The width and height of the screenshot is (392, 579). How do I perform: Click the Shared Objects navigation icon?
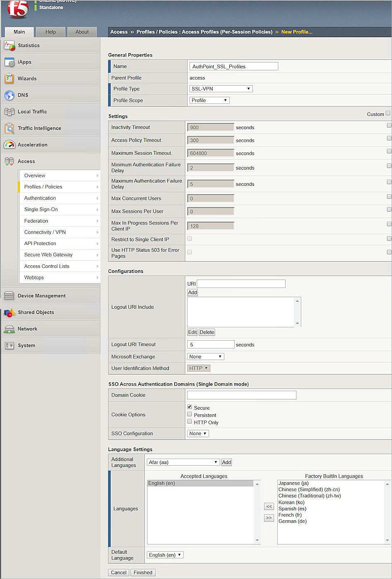point(9,312)
